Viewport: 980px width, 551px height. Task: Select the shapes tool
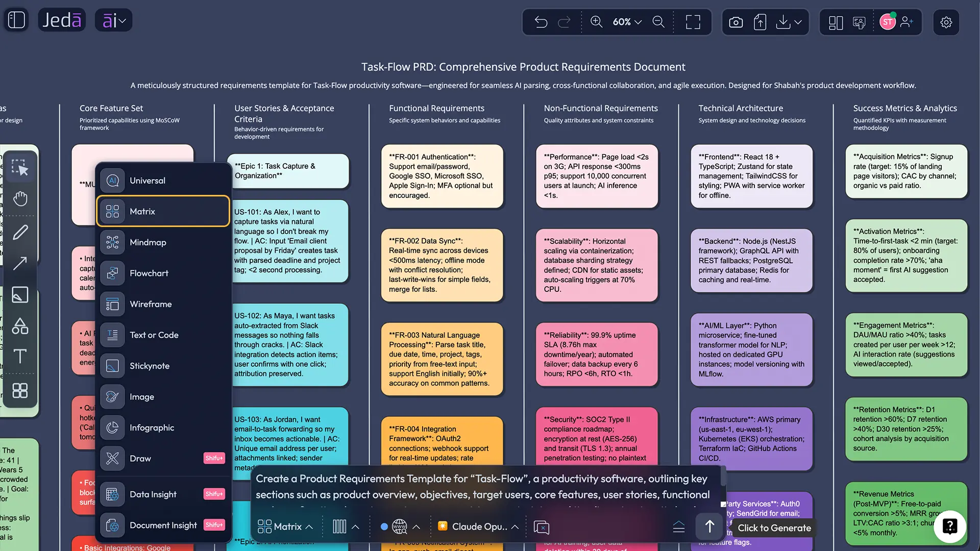[x=20, y=325]
